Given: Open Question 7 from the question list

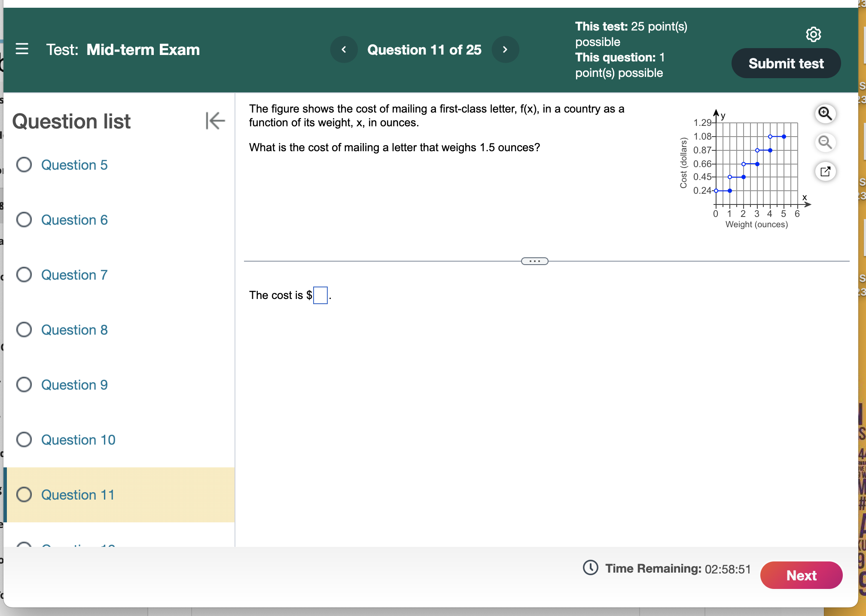Looking at the screenshot, I should (x=74, y=274).
